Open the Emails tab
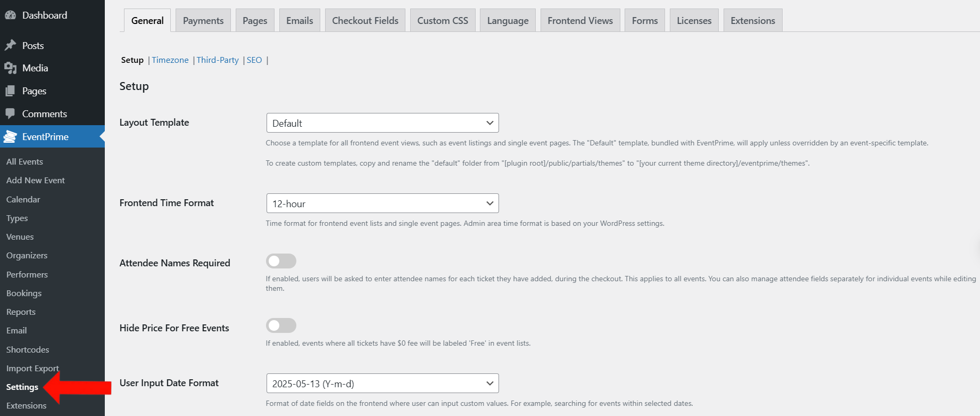Image resolution: width=980 pixels, height=416 pixels. [x=300, y=20]
